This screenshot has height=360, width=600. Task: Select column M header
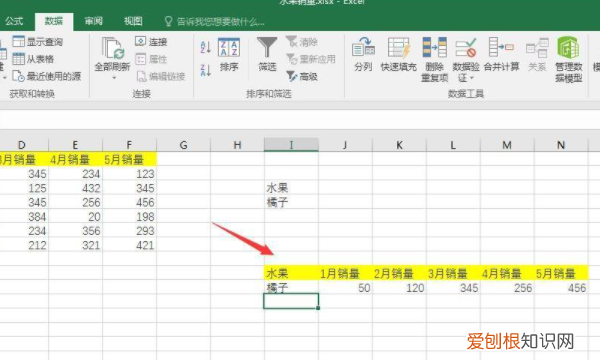coord(507,145)
